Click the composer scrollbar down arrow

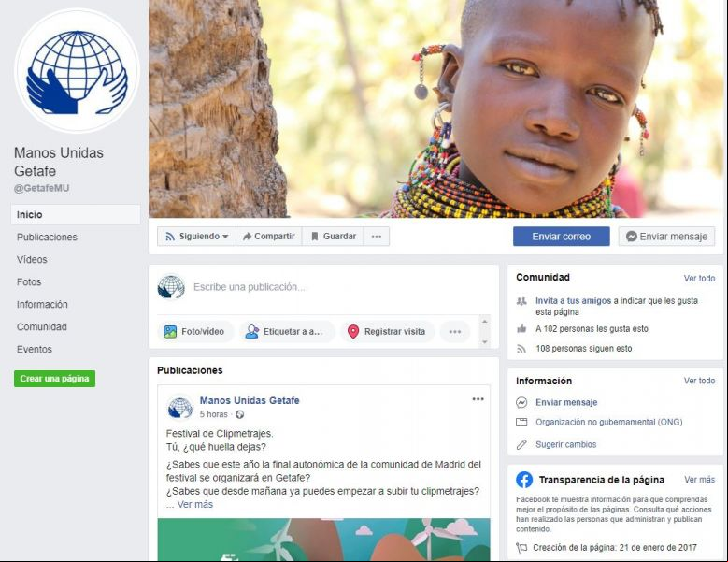point(485,342)
